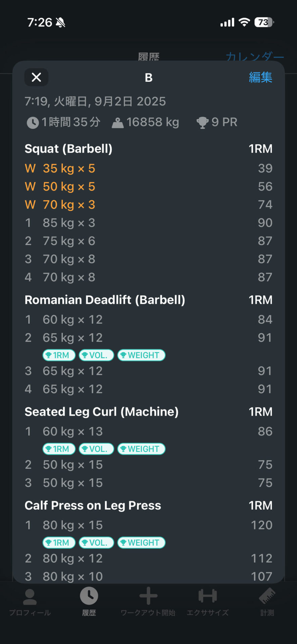The image size is (297, 644).
Task: Tap the clock duration icon
Action: pos(33,122)
